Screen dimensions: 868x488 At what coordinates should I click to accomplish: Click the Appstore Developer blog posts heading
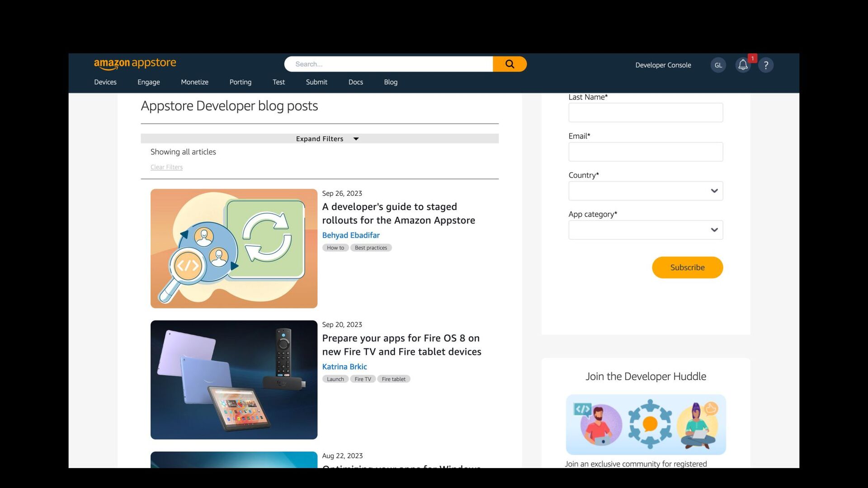tap(229, 106)
